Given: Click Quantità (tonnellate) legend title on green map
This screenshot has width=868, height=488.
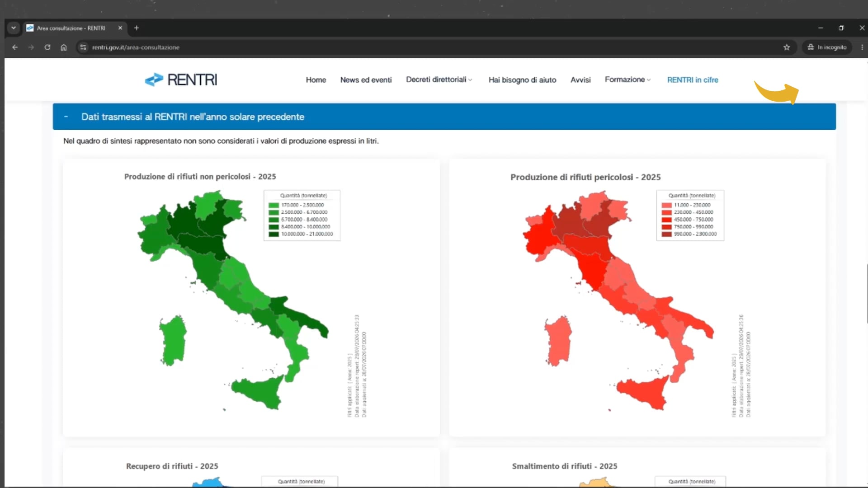Looking at the screenshot, I should click(303, 196).
